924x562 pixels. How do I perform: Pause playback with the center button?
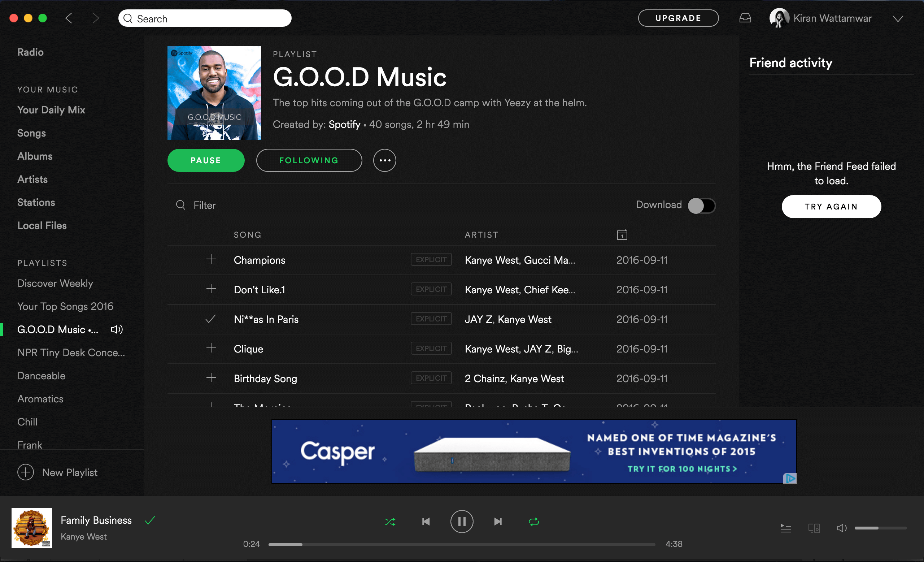[x=462, y=522]
